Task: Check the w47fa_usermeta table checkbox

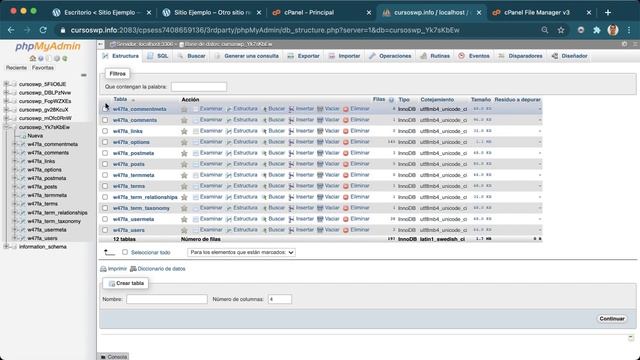Action: (x=105, y=219)
